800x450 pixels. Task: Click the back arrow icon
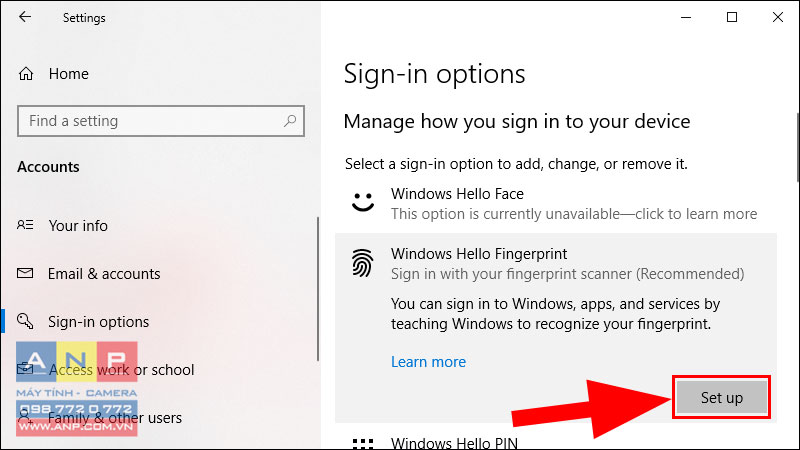pyautogui.click(x=25, y=17)
